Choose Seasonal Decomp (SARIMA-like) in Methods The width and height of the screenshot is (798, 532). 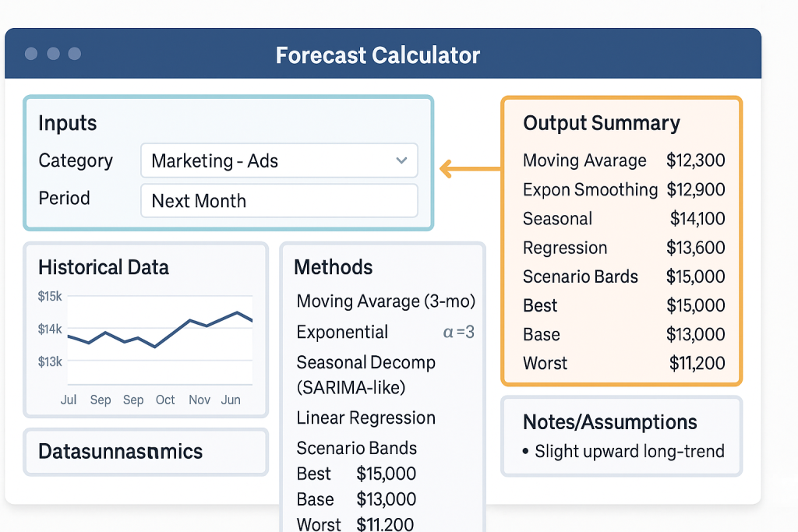click(x=366, y=374)
